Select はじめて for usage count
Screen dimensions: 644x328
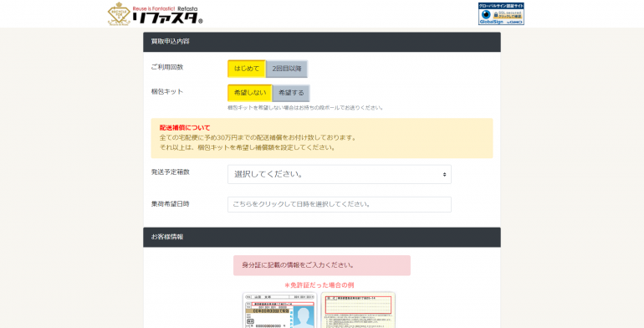[247, 69]
